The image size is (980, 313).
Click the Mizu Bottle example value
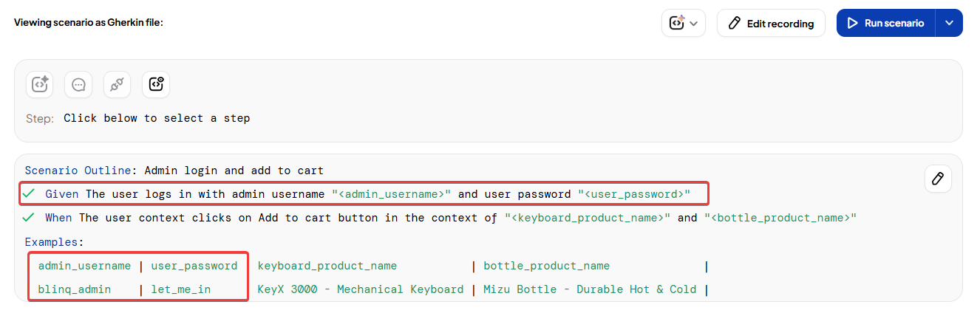(590, 289)
